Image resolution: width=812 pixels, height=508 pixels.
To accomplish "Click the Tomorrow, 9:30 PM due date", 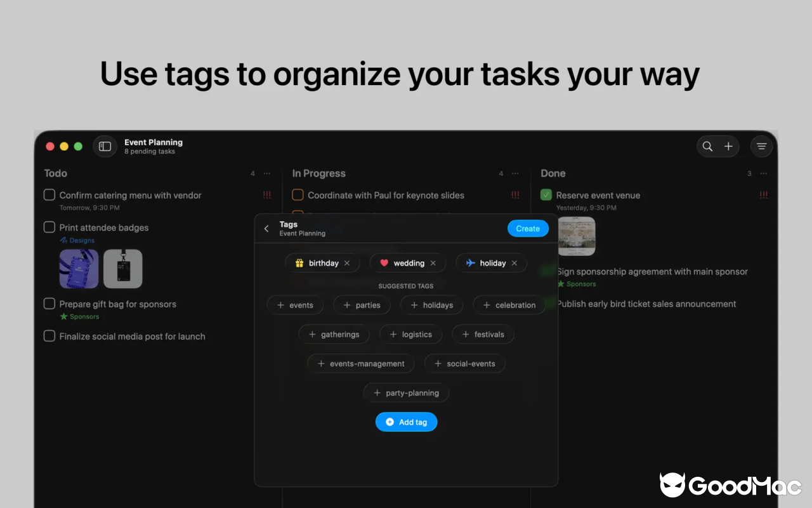I will pyautogui.click(x=89, y=208).
